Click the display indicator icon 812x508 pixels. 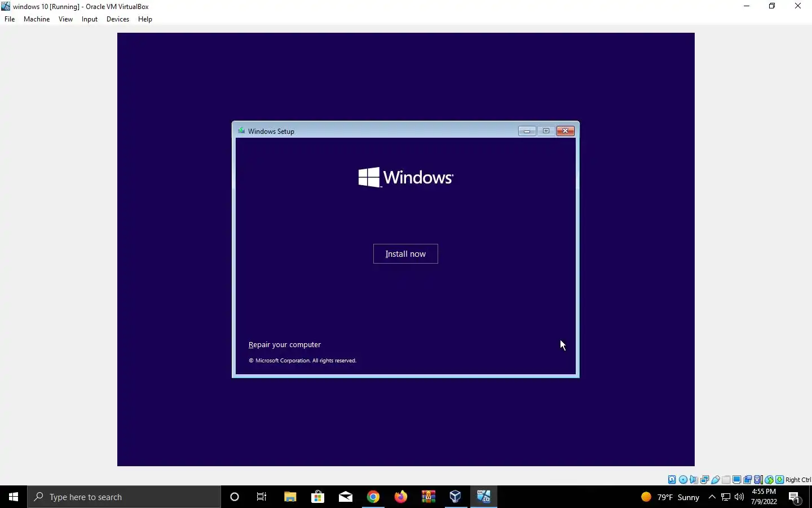pos(736,480)
